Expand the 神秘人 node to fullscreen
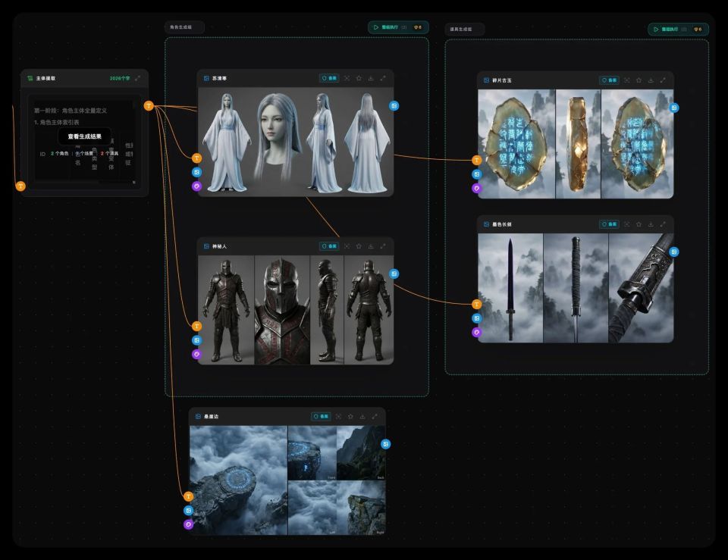The width and height of the screenshot is (728, 560). [x=383, y=246]
